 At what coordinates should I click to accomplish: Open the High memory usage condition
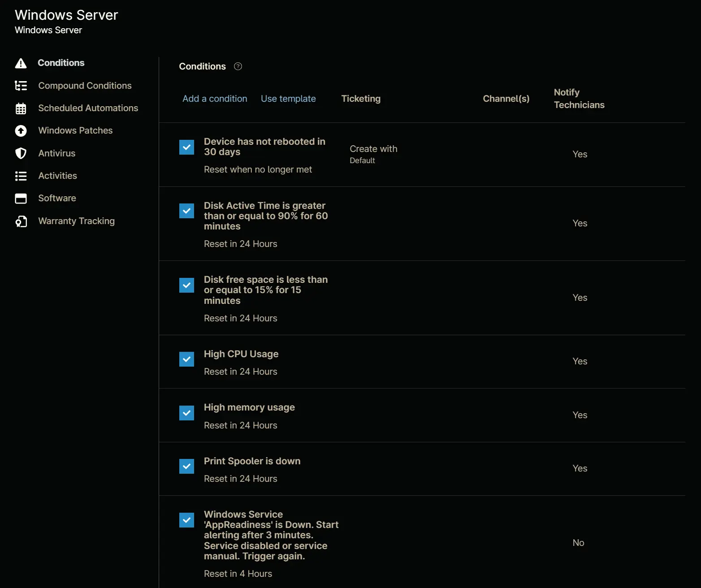click(249, 407)
